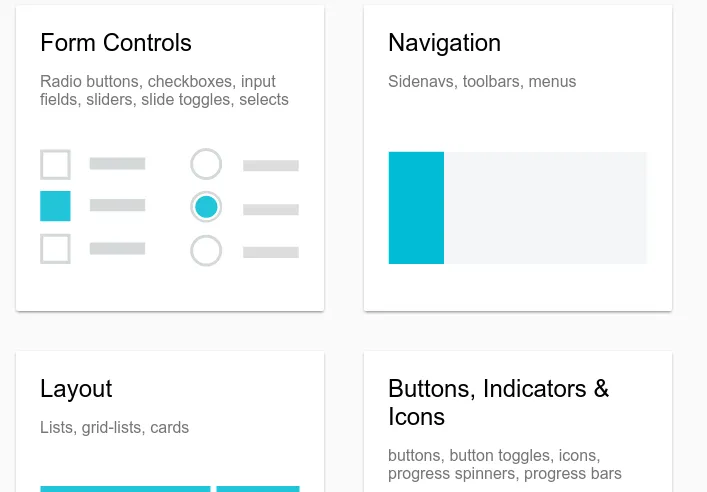Image resolution: width=707 pixels, height=492 pixels.
Task: Open the Layout card heading
Action: [x=76, y=389]
